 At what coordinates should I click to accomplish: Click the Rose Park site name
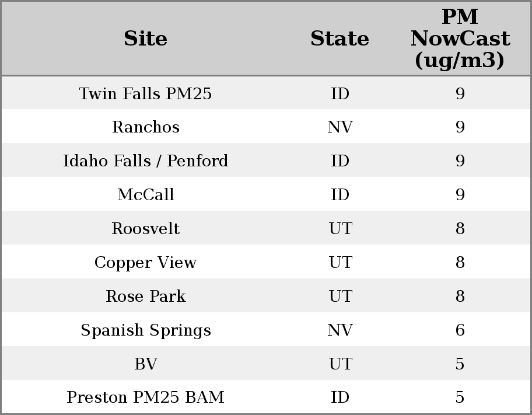[x=145, y=297]
